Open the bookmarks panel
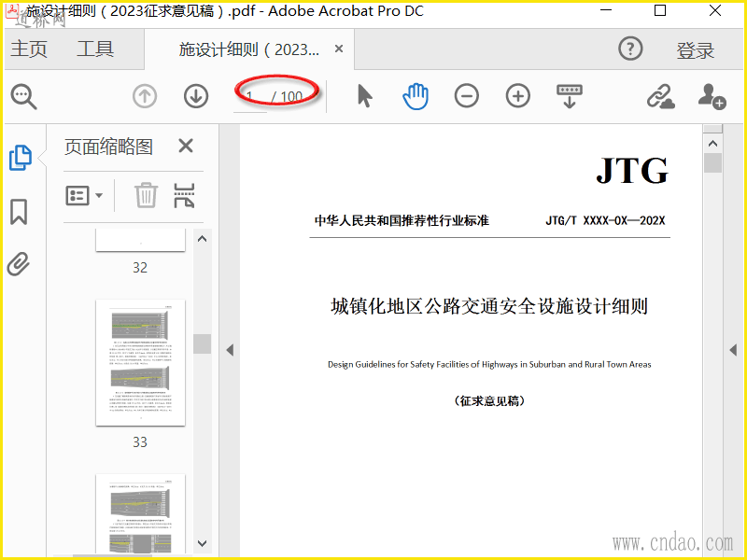 pyautogui.click(x=19, y=212)
